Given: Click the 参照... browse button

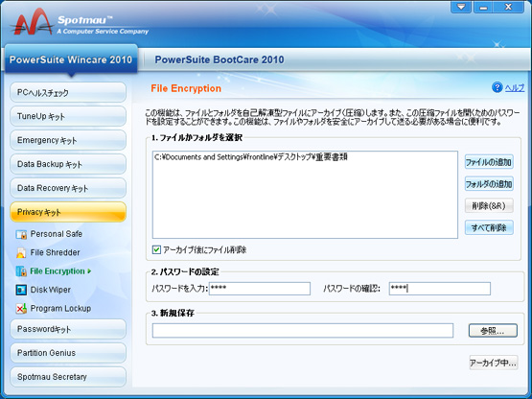Looking at the screenshot, I should point(493,331).
